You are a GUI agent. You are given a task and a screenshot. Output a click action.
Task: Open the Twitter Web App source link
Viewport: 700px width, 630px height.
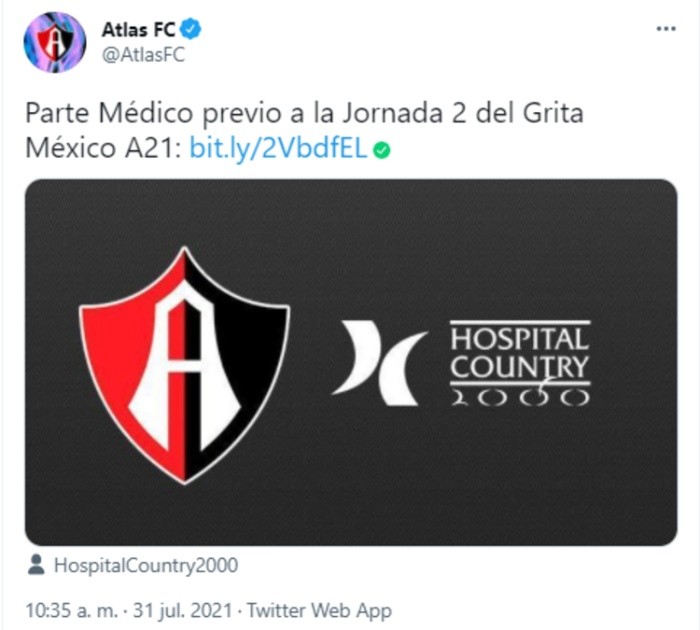(319, 611)
